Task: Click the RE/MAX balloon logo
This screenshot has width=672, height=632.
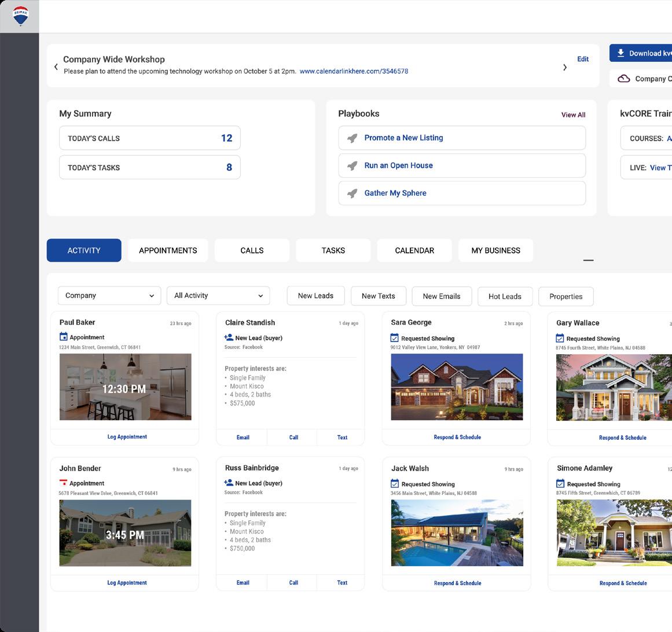Action: [x=20, y=16]
